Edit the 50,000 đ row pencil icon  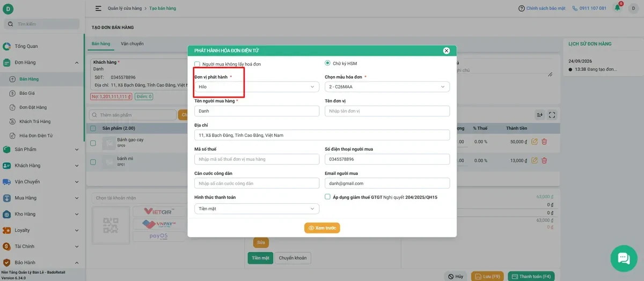(x=535, y=142)
